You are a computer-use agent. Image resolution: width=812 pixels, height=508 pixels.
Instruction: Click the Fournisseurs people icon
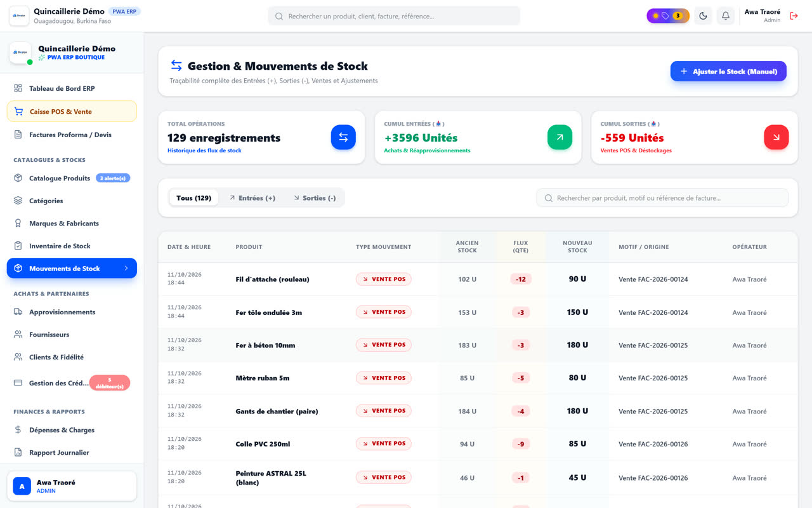pos(18,335)
